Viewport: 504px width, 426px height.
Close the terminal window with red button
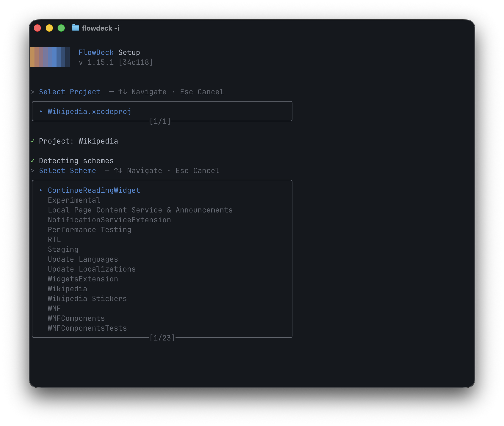[x=37, y=28]
